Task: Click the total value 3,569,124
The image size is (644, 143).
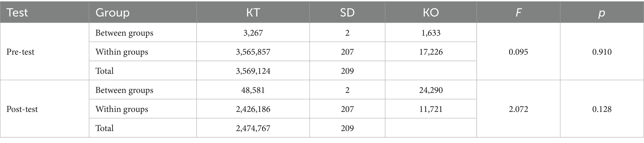Action: pyautogui.click(x=253, y=71)
